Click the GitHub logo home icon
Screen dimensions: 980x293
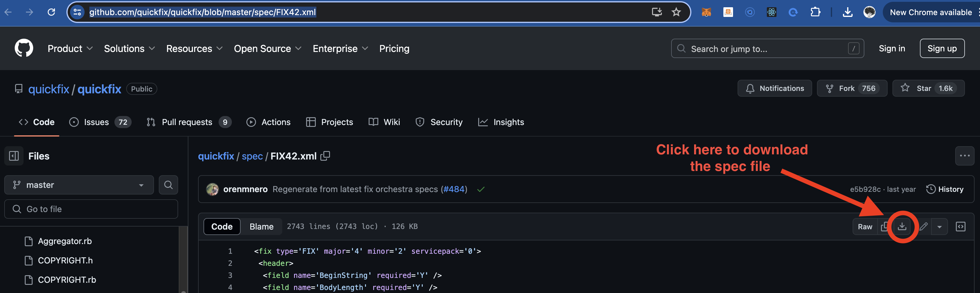[24, 48]
